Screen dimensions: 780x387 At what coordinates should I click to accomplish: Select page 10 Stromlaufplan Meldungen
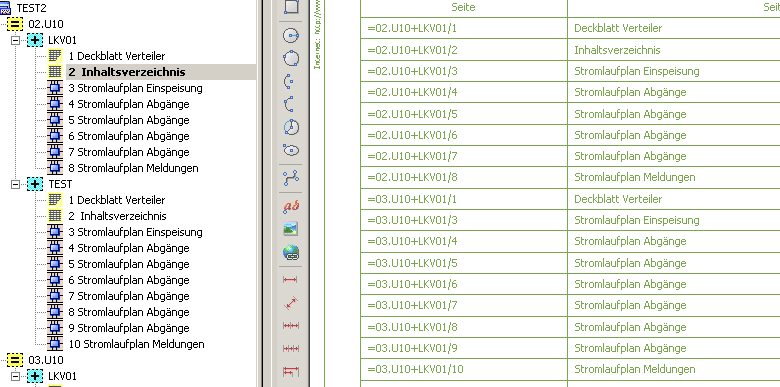[136, 344]
